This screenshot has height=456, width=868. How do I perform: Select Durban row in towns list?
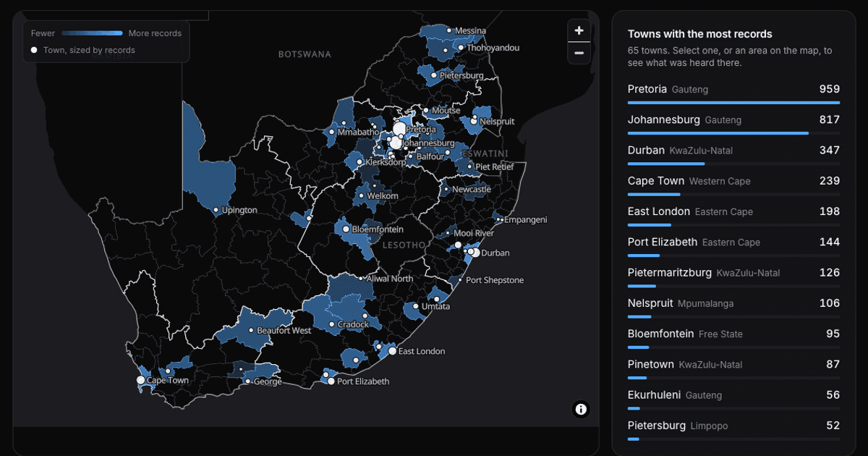coord(733,153)
